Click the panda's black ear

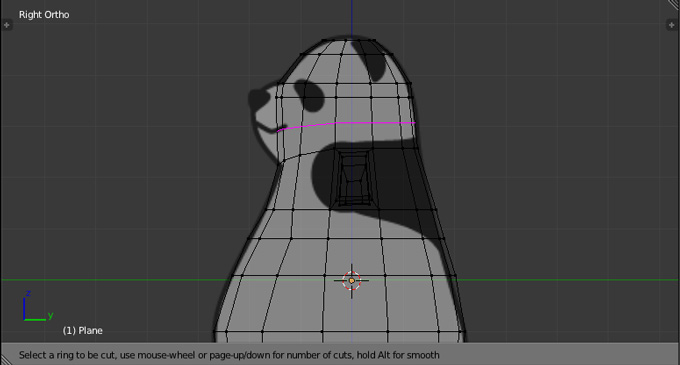369,59
